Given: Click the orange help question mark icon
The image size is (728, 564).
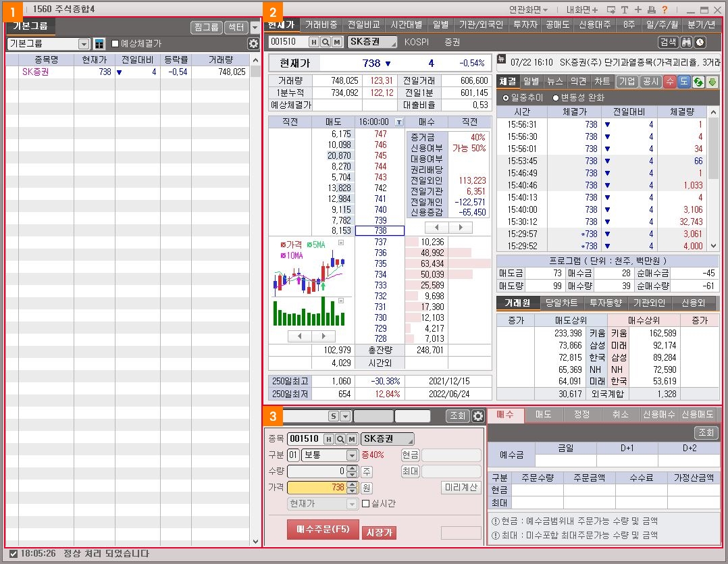Looking at the screenshot, I should 665,9.
